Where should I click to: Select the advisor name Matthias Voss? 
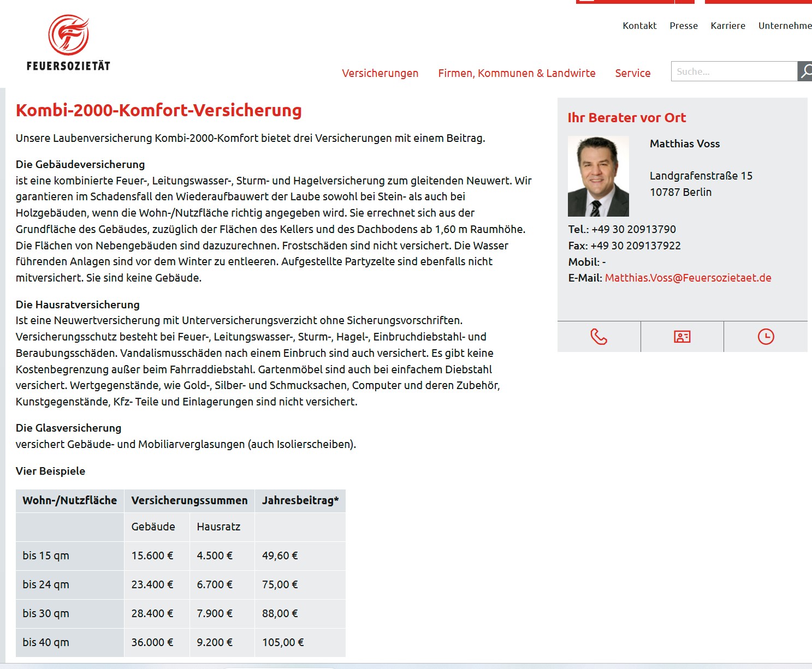click(x=685, y=144)
